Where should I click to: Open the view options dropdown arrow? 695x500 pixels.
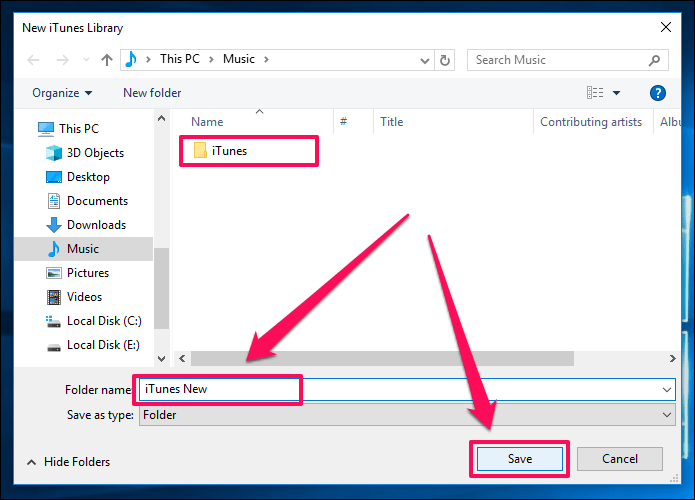(617, 93)
